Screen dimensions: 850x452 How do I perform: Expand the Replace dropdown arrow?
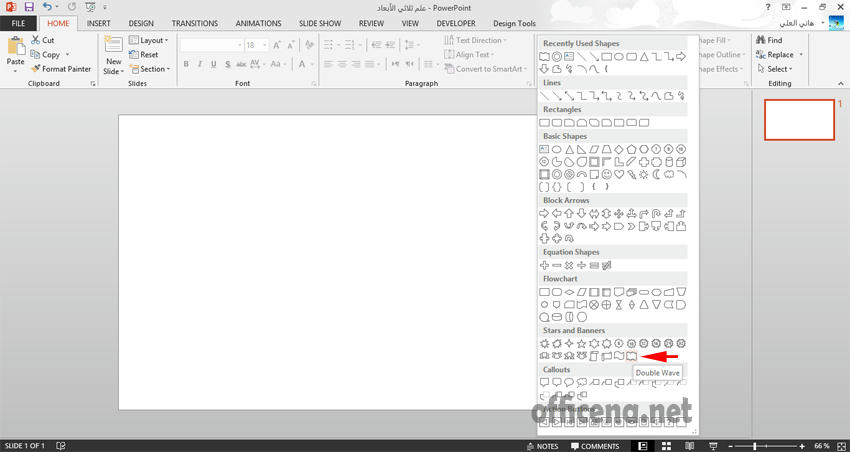coord(801,55)
